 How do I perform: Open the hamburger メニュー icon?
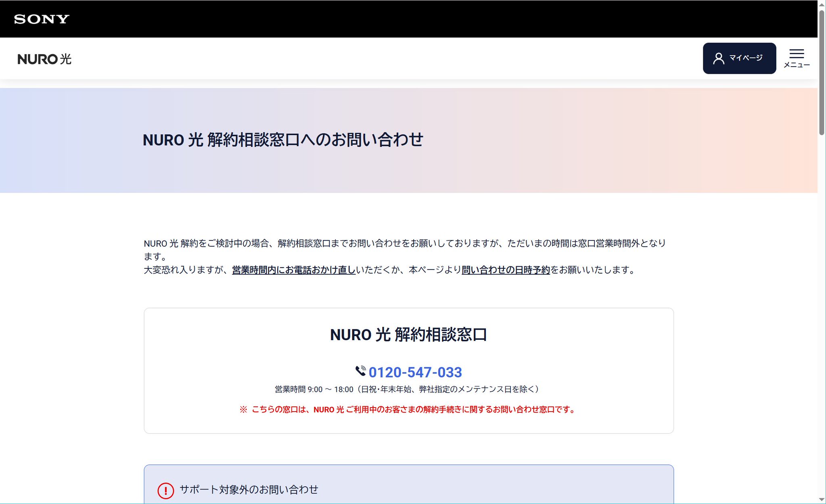tap(797, 58)
